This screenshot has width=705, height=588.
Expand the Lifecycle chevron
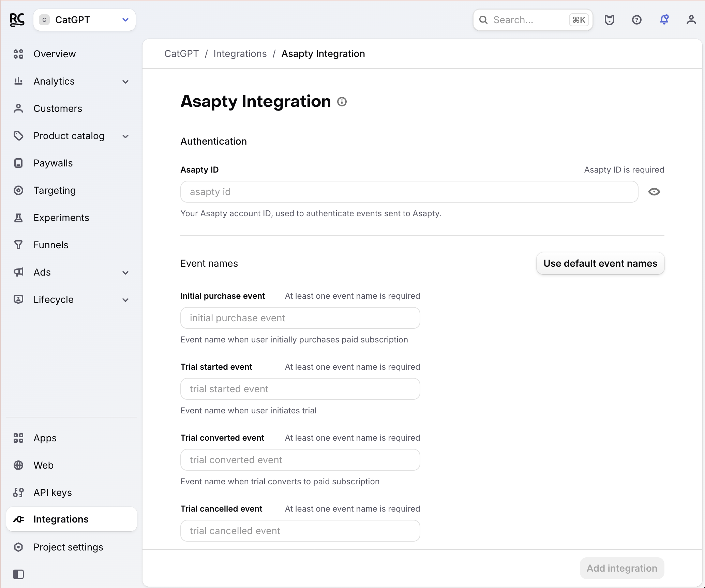pos(125,300)
